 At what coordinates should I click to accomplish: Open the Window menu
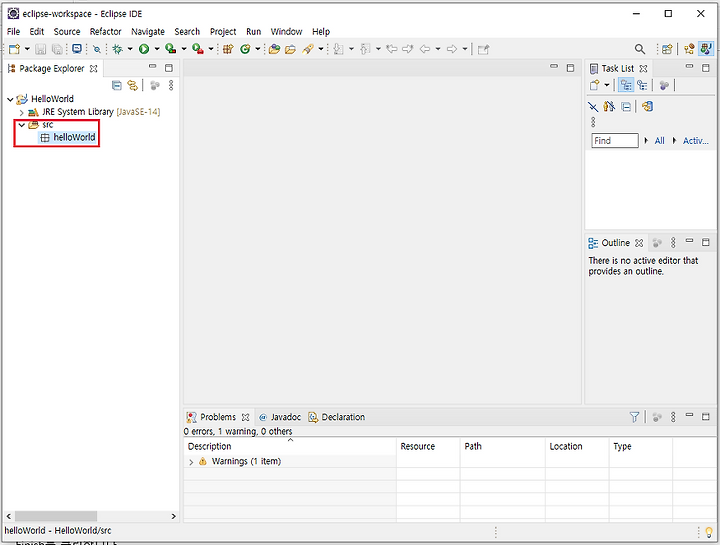click(x=286, y=32)
